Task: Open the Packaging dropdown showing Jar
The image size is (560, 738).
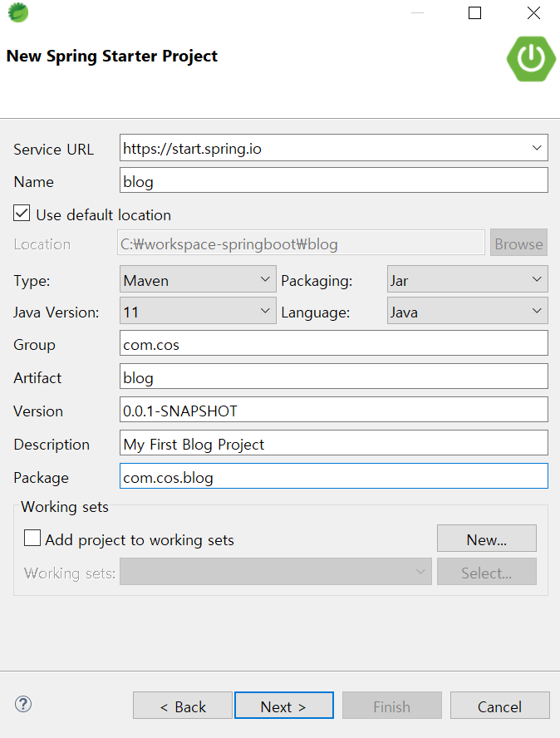Action: pos(467,279)
